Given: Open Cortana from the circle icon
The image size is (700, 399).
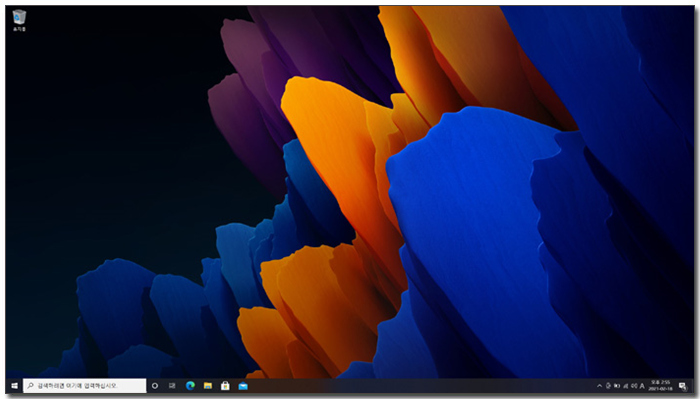Looking at the screenshot, I should (155, 386).
